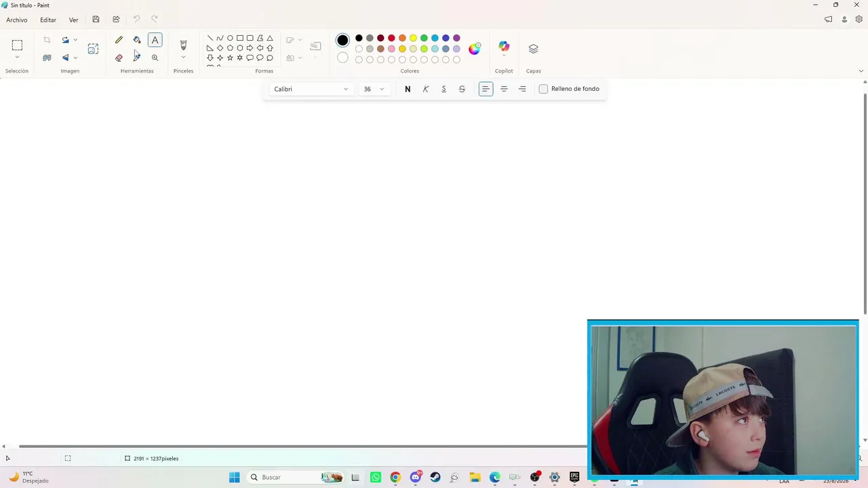Select secondary color 2 white circle
The image size is (868, 488).
tap(342, 58)
